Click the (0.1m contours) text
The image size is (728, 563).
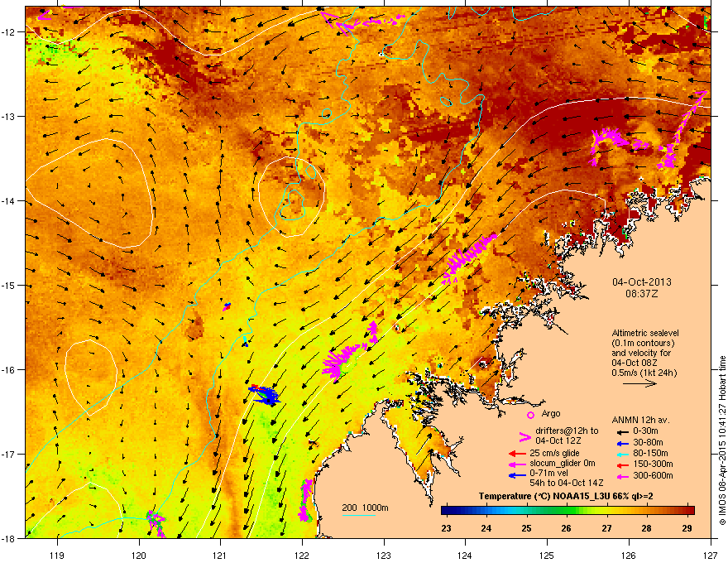pos(643,344)
